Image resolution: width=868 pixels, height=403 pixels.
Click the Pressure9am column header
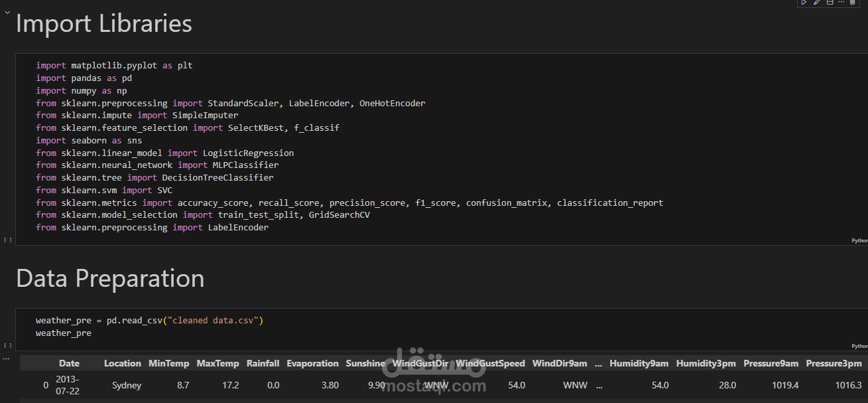[x=771, y=363]
